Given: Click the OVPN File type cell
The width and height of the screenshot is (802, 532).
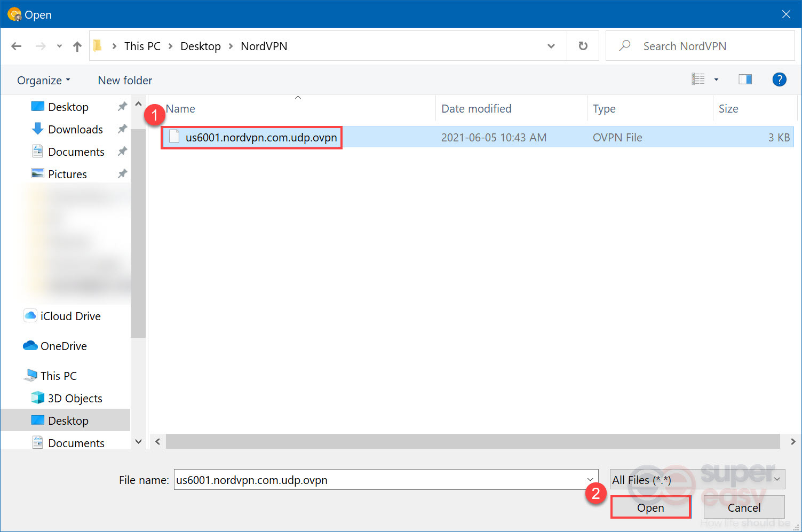Looking at the screenshot, I should 617,138.
